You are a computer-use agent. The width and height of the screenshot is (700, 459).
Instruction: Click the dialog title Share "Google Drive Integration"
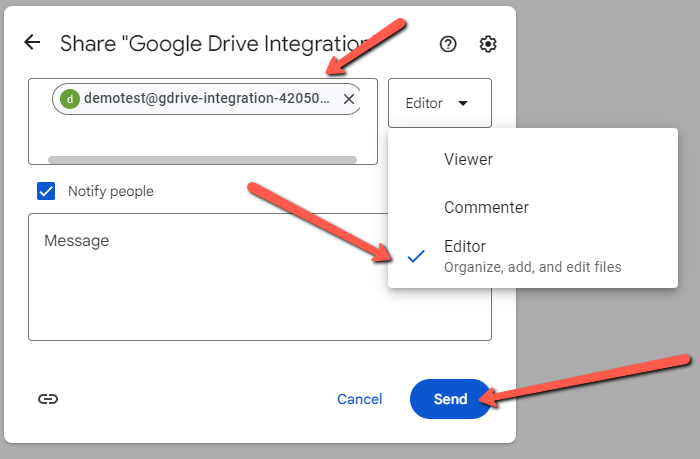pos(219,44)
